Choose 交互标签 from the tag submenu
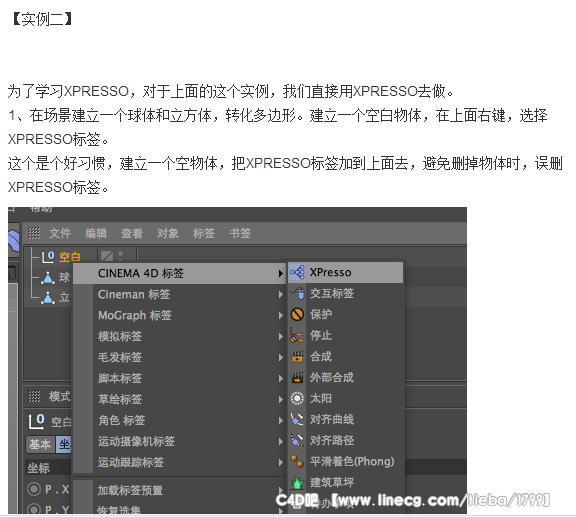This screenshot has height=517, width=576. pos(345,293)
